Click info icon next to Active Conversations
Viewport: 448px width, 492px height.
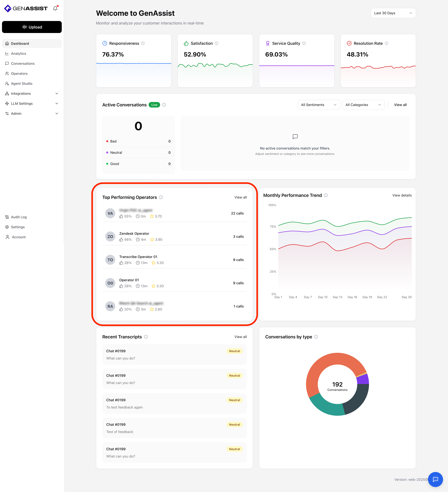coord(164,105)
